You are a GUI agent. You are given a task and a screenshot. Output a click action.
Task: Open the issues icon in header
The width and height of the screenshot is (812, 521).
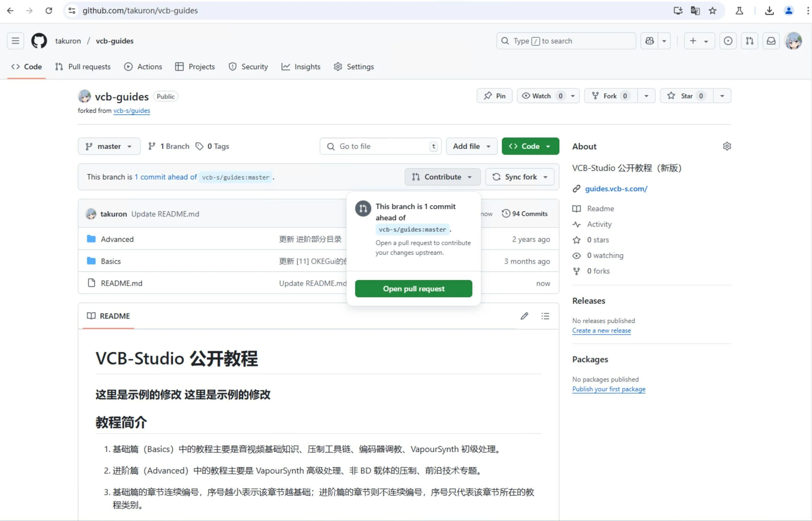coord(728,41)
